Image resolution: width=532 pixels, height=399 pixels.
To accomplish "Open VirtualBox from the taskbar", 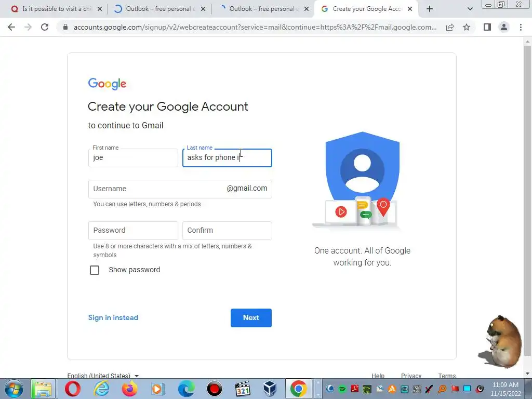I will pos(270,389).
